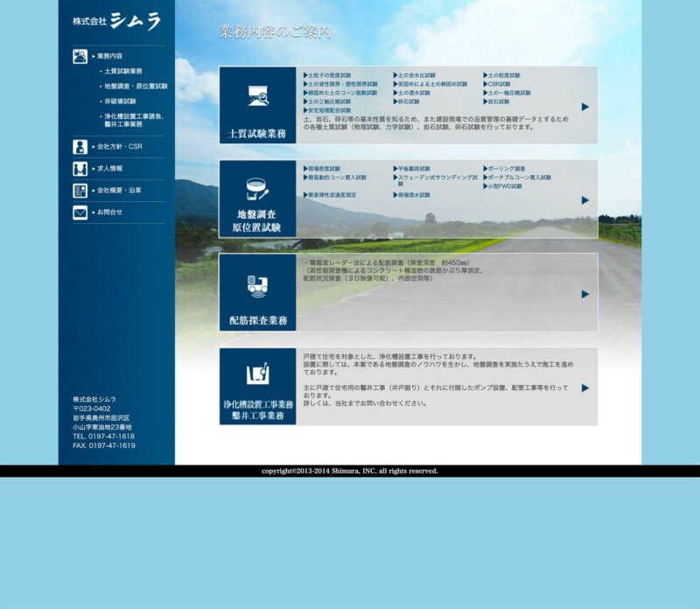Click the 会社方針・CSR person icon
This screenshot has height=609, width=700.
pyautogui.click(x=80, y=147)
